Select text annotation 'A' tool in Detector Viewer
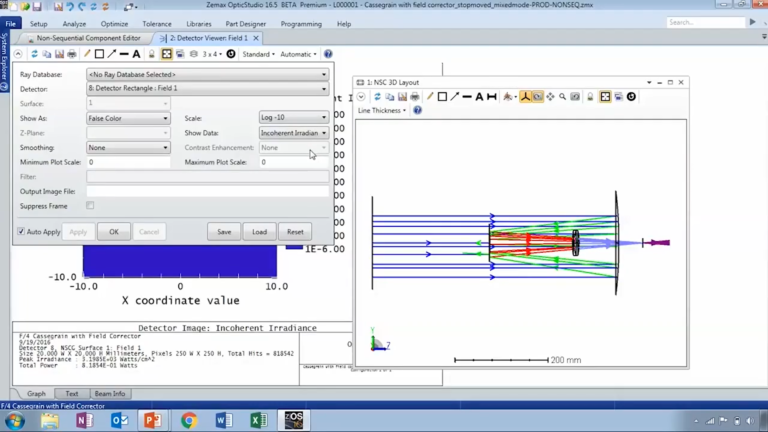Image resolution: width=768 pixels, height=432 pixels. 136,54
